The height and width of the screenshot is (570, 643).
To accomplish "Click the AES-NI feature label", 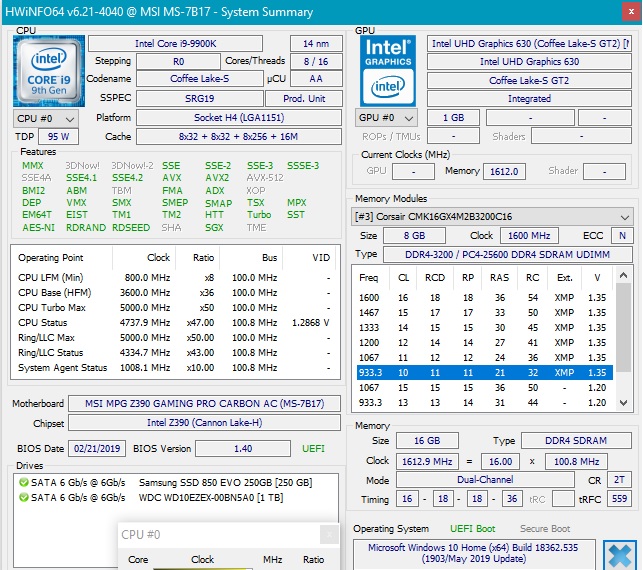I will pyautogui.click(x=38, y=228).
